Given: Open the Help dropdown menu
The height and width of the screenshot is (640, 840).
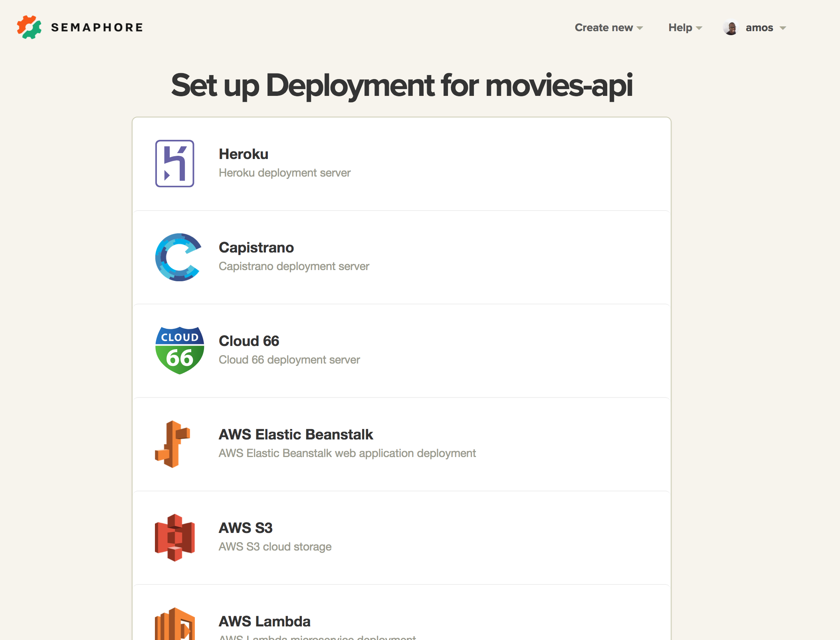Looking at the screenshot, I should click(x=685, y=28).
